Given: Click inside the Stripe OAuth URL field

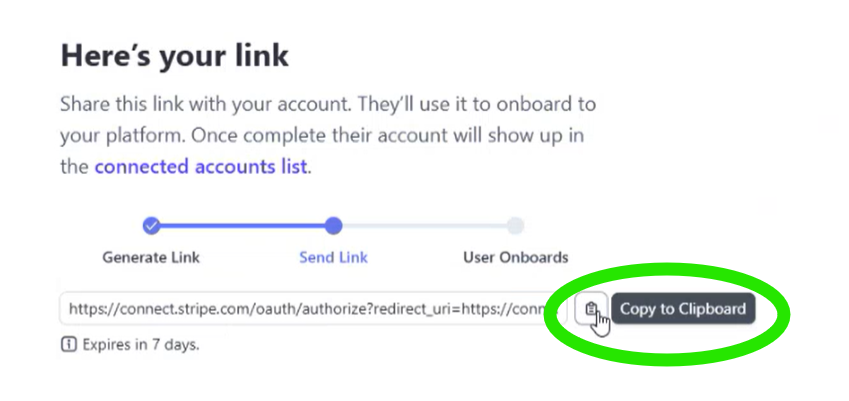Looking at the screenshot, I should (x=312, y=309).
